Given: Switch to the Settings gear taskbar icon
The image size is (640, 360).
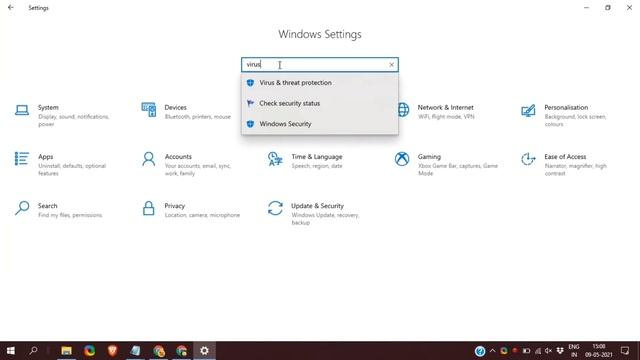Looking at the screenshot, I should (x=204, y=351).
